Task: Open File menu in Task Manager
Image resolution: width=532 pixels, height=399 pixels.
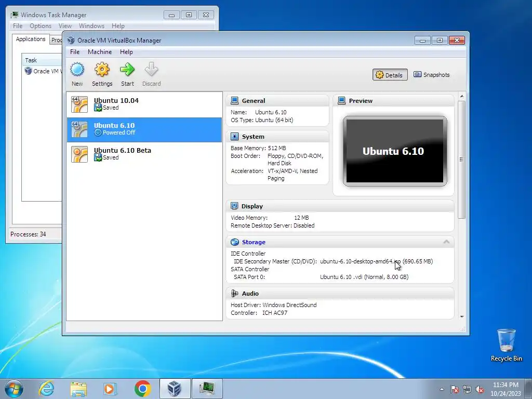Action: point(18,26)
